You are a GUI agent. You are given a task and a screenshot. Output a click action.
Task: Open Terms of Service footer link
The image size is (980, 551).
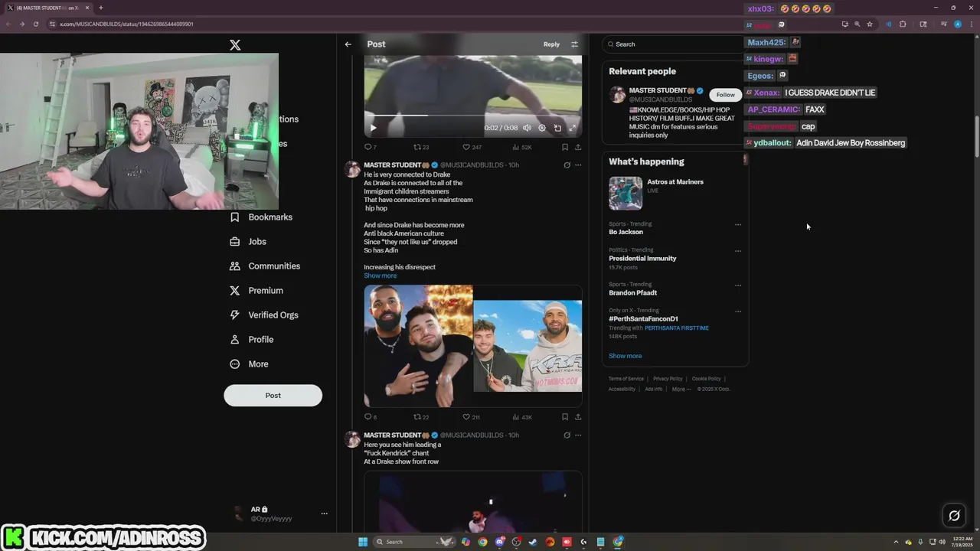(x=626, y=379)
